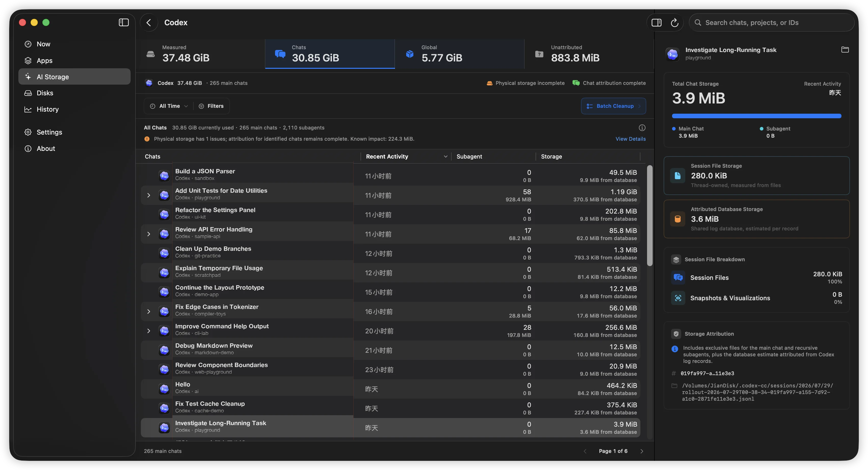Click the Debug Markdown Preview chat icon

(x=164, y=350)
